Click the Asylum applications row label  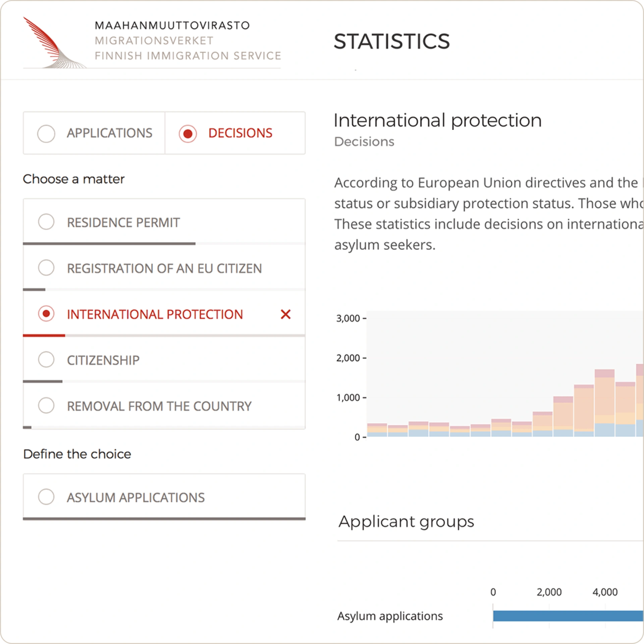(390, 616)
